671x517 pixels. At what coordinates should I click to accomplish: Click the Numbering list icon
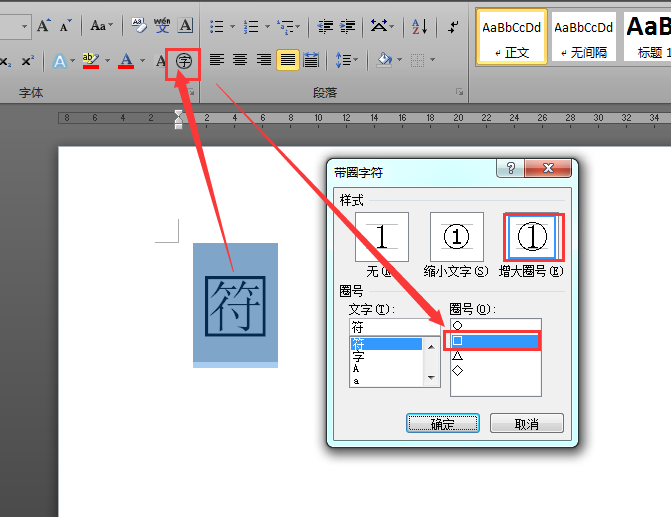[x=251, y=27]
